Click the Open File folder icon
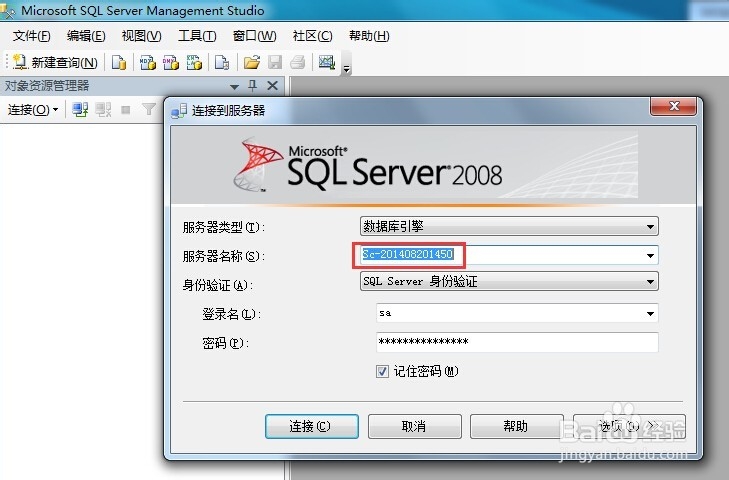The image size is (729, 480). coord(252,62)
